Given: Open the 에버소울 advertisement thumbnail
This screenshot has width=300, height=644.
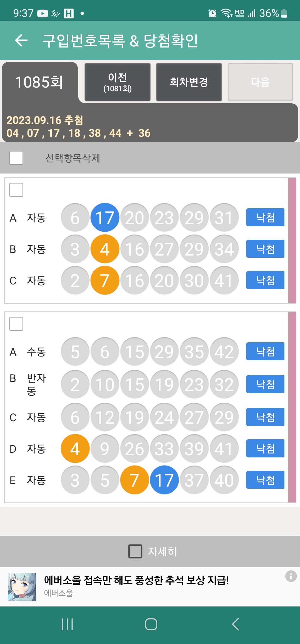Looking at the screenshot, I should pos(22,587).
